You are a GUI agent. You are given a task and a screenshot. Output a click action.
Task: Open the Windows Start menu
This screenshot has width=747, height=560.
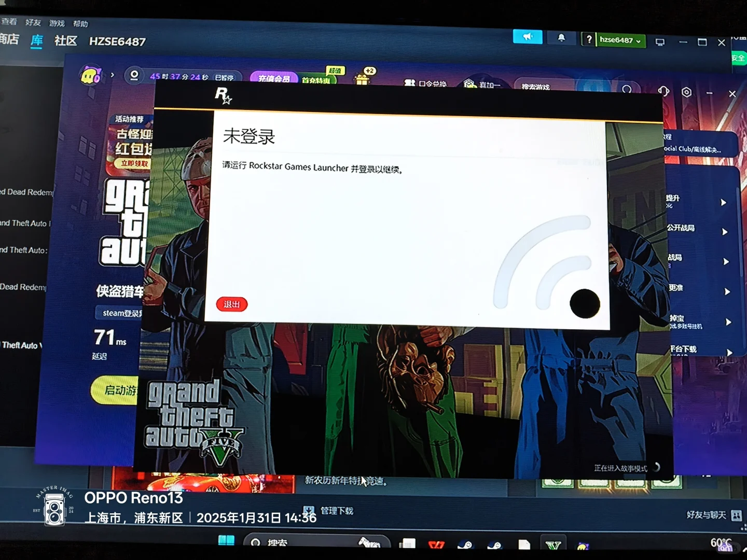pyautogui.click(x=226, y=540)
